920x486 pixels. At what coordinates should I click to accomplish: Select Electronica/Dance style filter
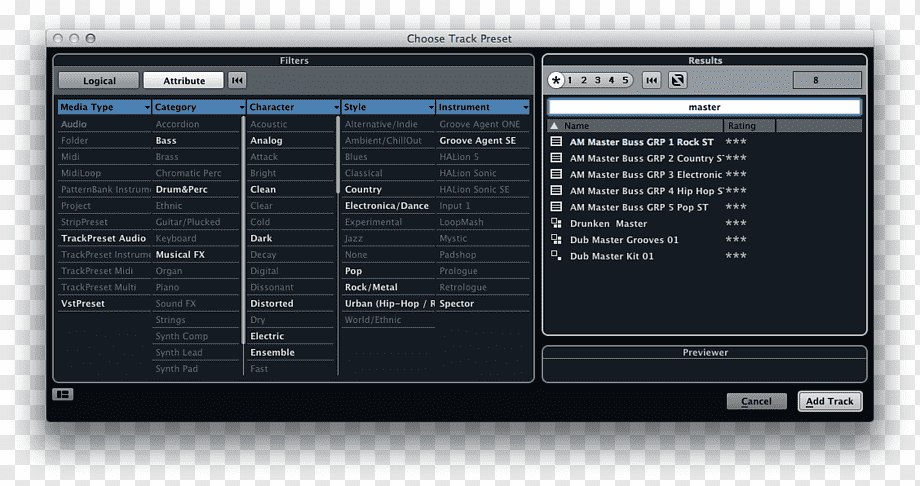[x=387, y=206]
